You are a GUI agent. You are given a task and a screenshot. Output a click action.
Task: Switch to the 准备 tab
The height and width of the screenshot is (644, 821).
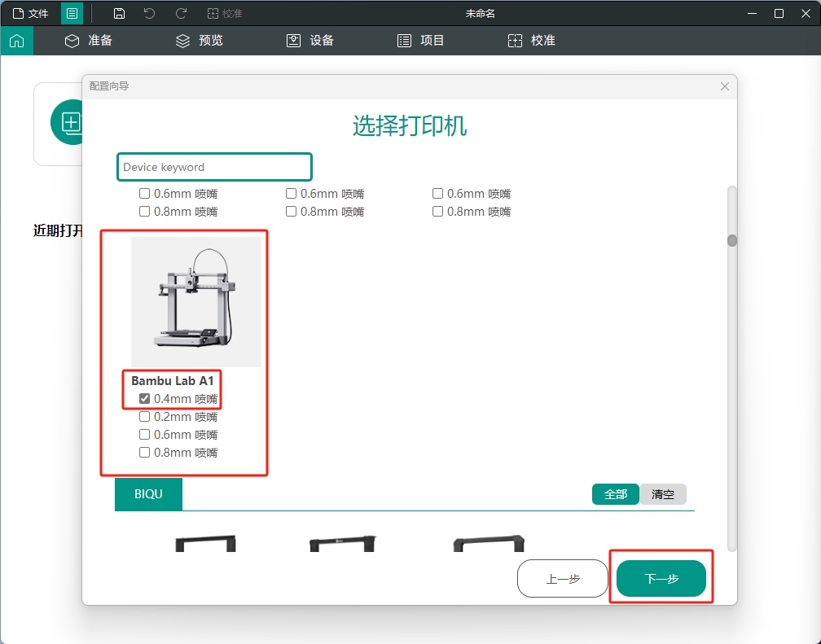pos(89,41)
